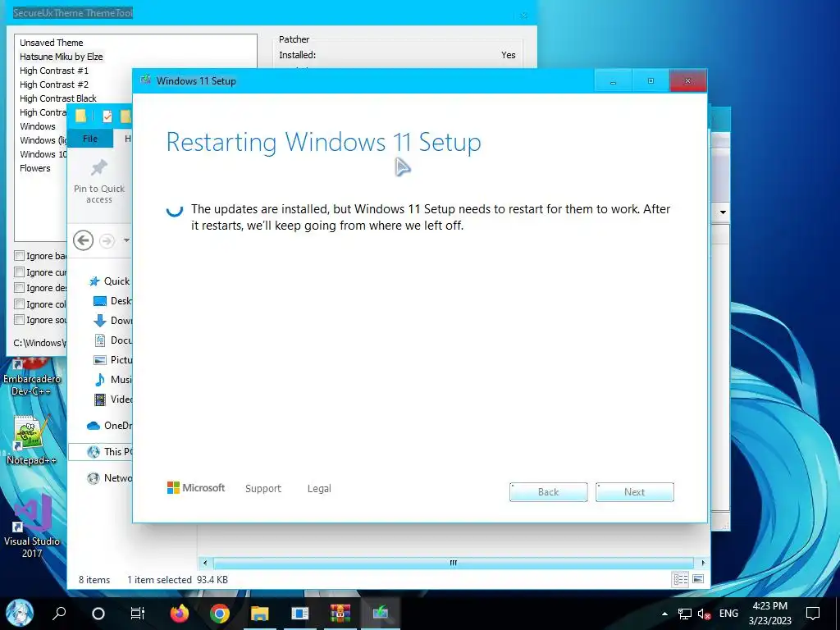Open Pictures in Explorer navigation pane

click(x=112, y=360)
